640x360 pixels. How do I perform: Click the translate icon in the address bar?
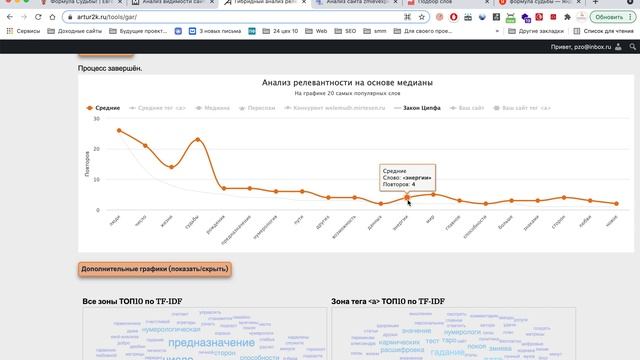[407, 17]
